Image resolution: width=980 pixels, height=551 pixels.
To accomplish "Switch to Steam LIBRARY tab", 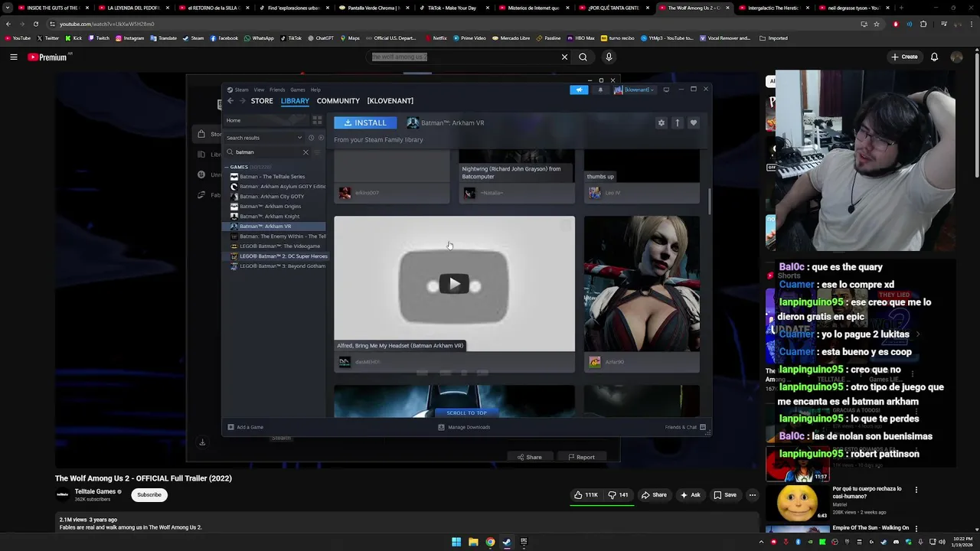I will (295, 101).
